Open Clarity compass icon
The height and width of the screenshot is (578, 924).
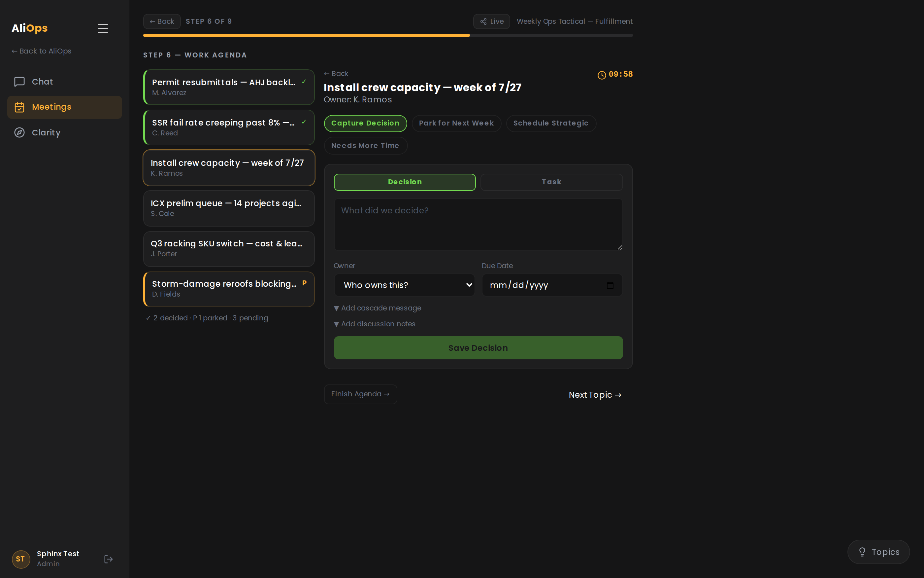pos(19,133)
